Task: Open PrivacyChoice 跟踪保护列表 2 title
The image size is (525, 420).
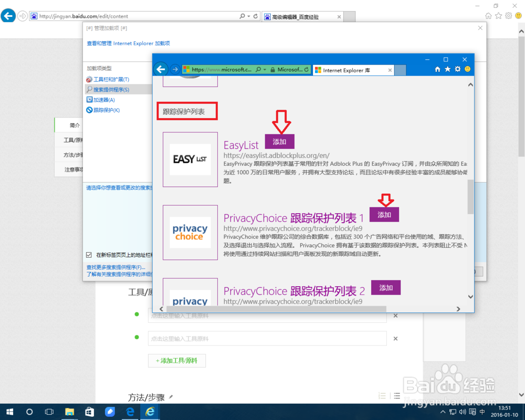Action: (294, 291)
